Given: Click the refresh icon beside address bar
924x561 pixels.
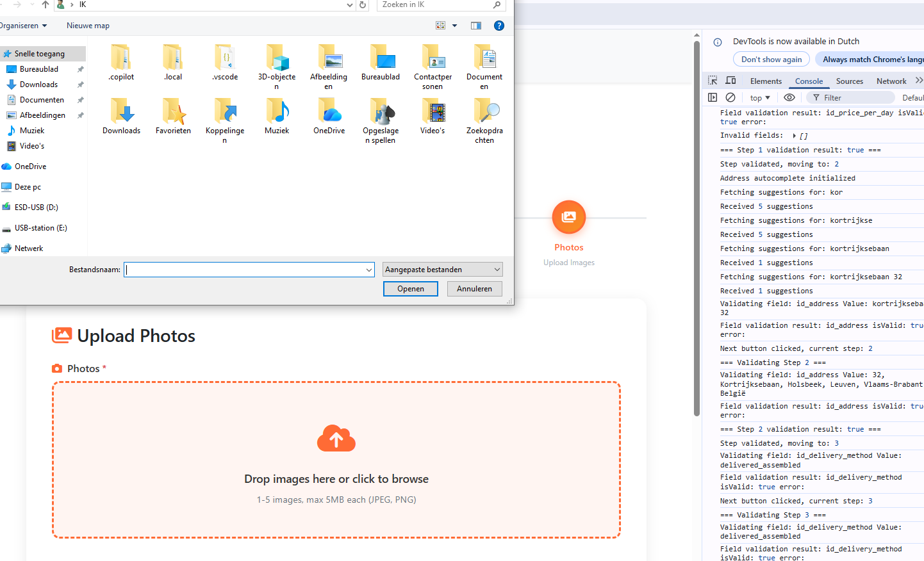Looking at the screenshot, I should (x=363, y=5).
